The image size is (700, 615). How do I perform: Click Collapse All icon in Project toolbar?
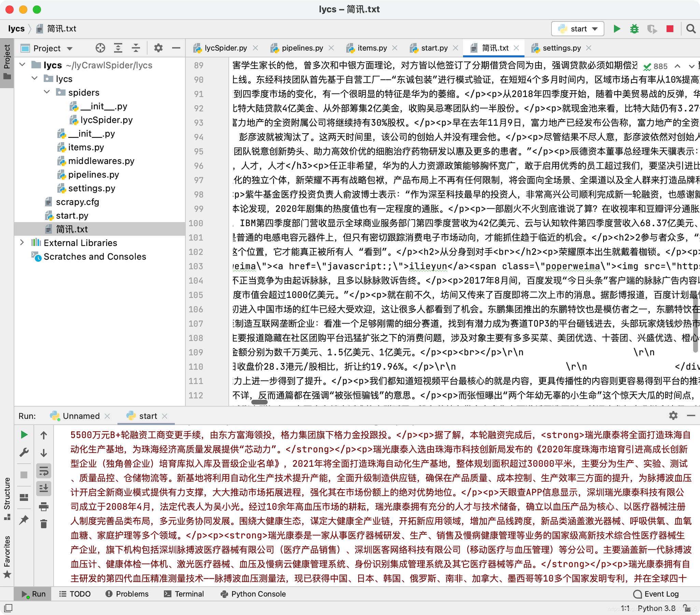pyautogui.click(x=136, y=48)
